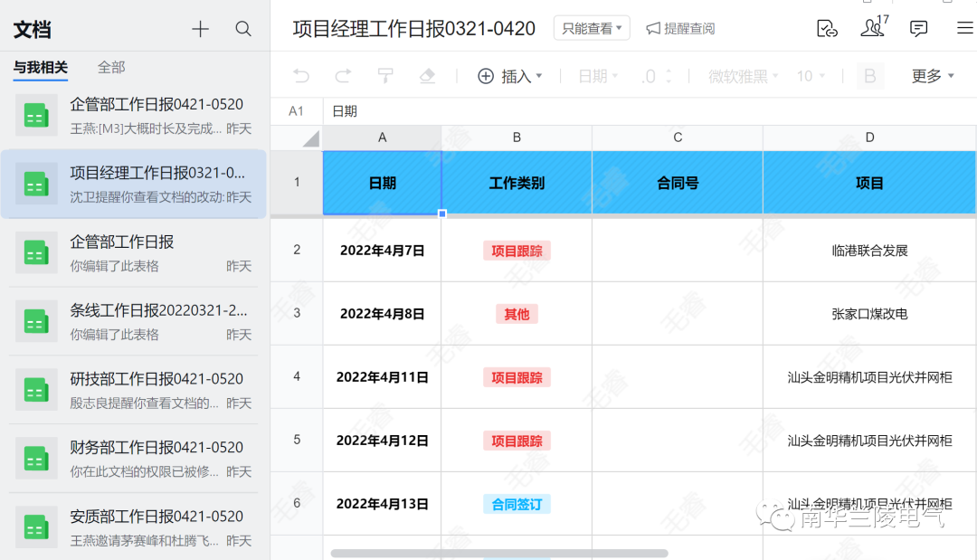Open search in the 文档 sidebar
The width and height of the screenshot is (977, 560).
click(x=243, y=30)
